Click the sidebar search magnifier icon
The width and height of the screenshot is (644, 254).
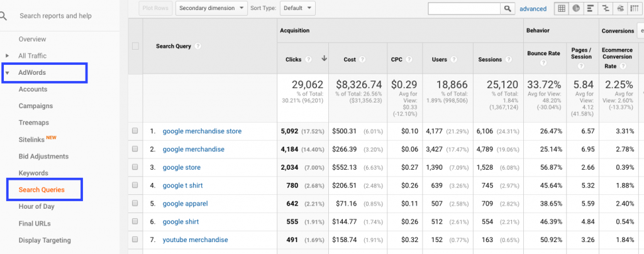pos(3,16)
